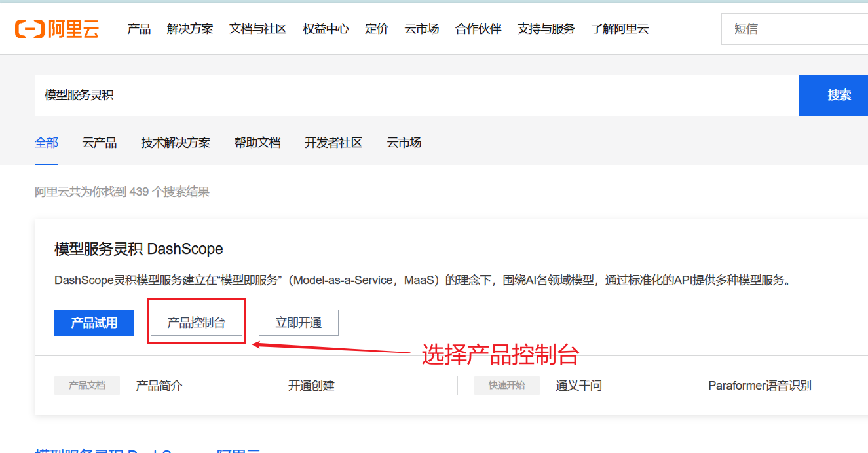Click the 立即开通 button
This screenshot has height=453, width=868.
click(299, 323)
